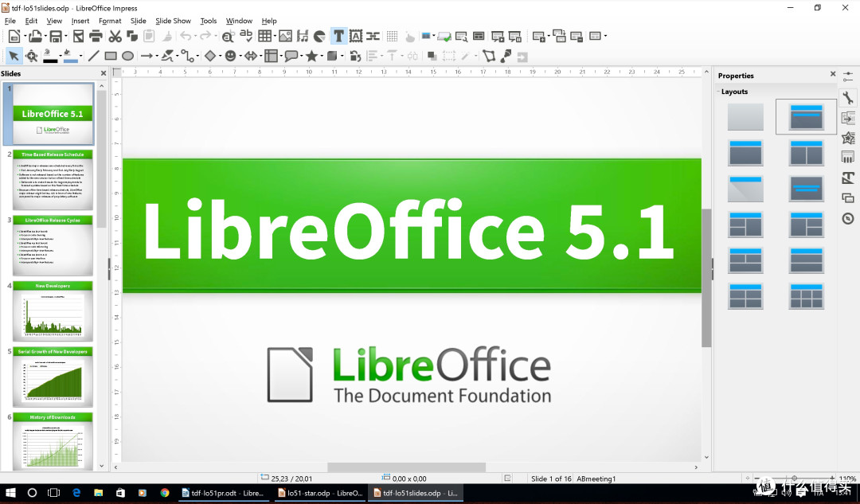Select the Rectangle shape tool

pos(111,56)
